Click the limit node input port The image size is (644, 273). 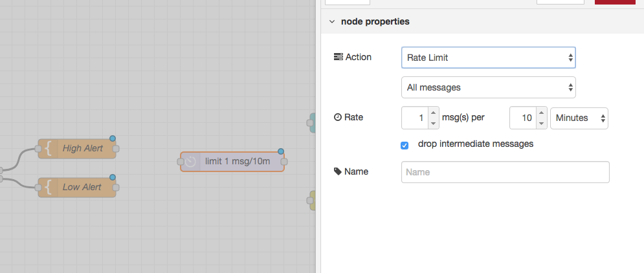[181, 162]
